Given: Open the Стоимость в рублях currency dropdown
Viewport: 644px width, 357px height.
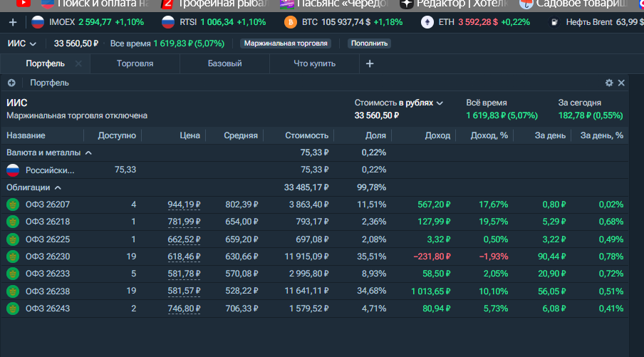Looking at the screenshot, I should point(399,103).
